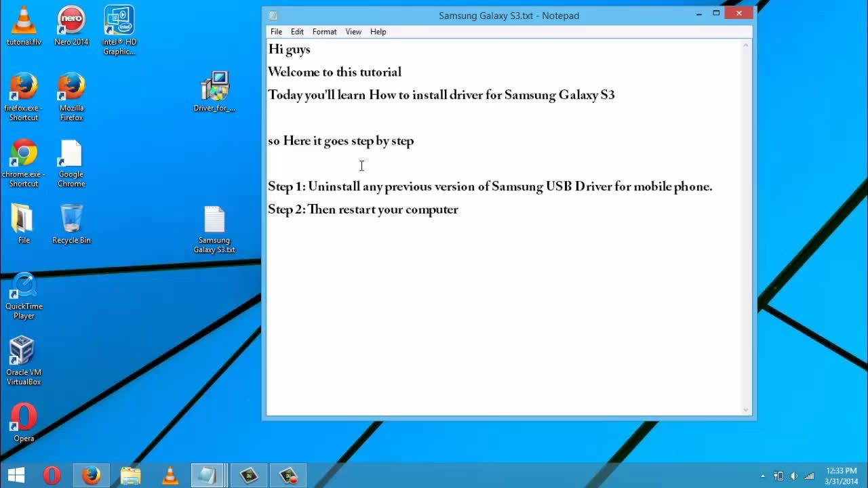The image size is (868, 488).
Task: Click the screen recorder taskbar icon with red dot
Action: [288, 476]
